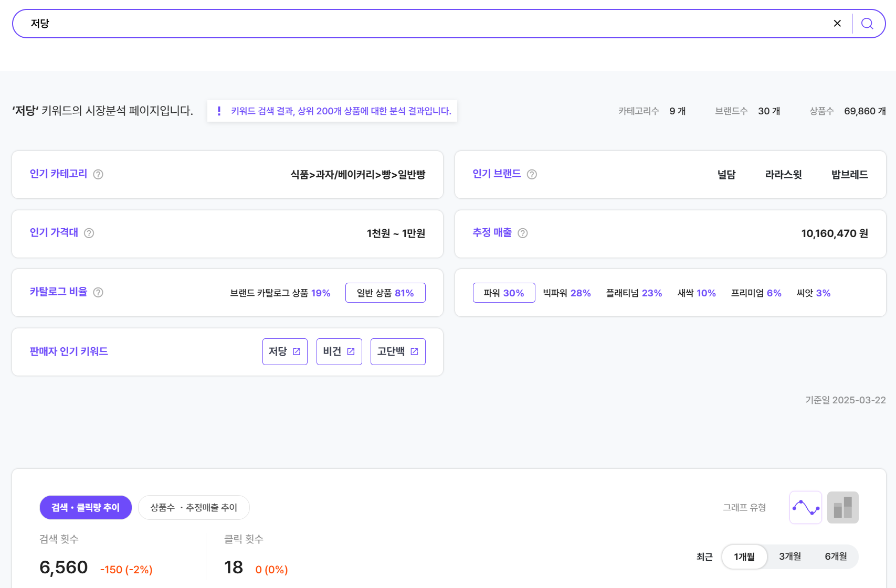The height and width of the screenshot is (588, 896).
Task: Open help icon next to 인기 가격대
Action: pos(89,233)
